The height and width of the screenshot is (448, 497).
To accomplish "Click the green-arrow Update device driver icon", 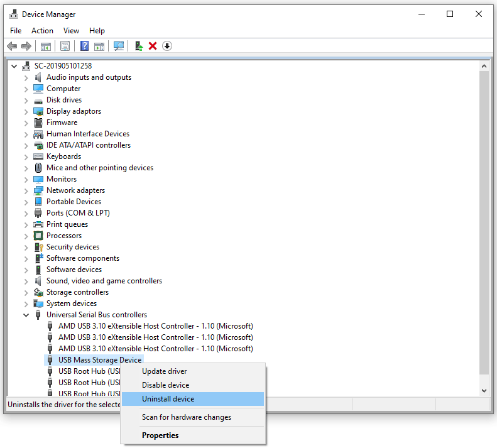I will [x=138, y=46].
